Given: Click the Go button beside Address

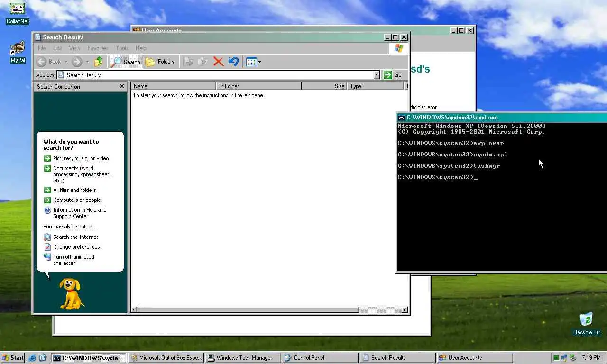Looking at the screenshot, I should 393,75.
